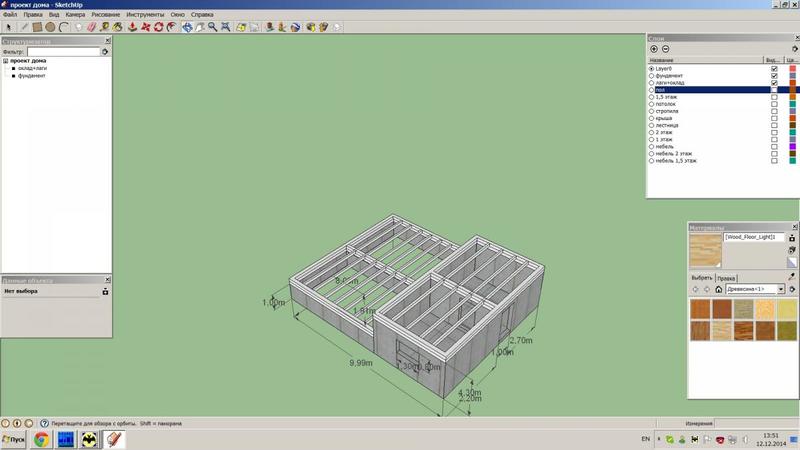Click the add layer plus icon

(x=654, y=49)
